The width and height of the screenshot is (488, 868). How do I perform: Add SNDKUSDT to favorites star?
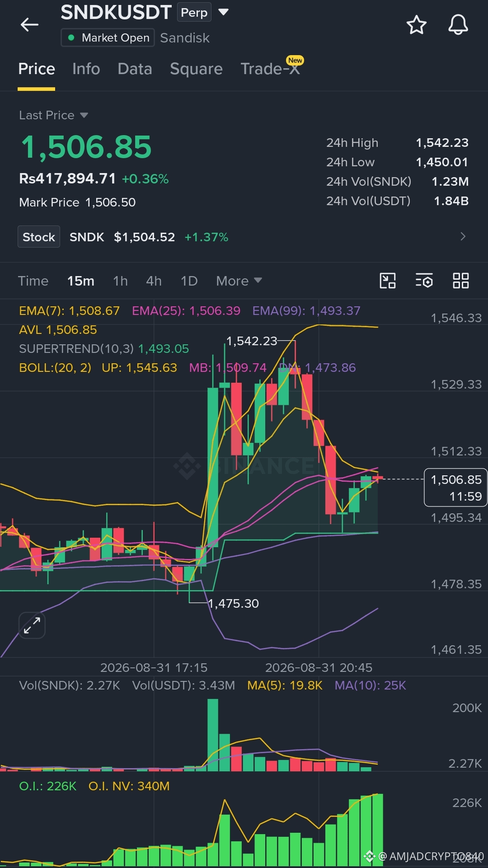click(x=416, y=24)
